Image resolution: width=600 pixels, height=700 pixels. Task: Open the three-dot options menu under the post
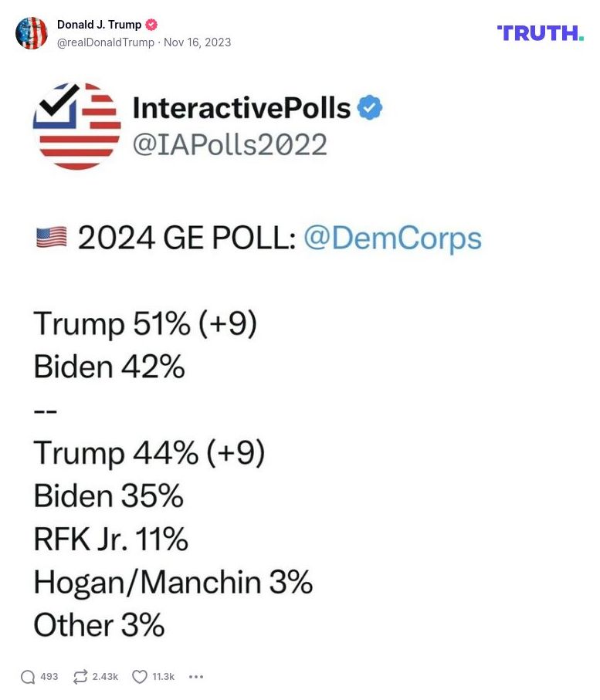pyautogui.click(x=196, y=677)
